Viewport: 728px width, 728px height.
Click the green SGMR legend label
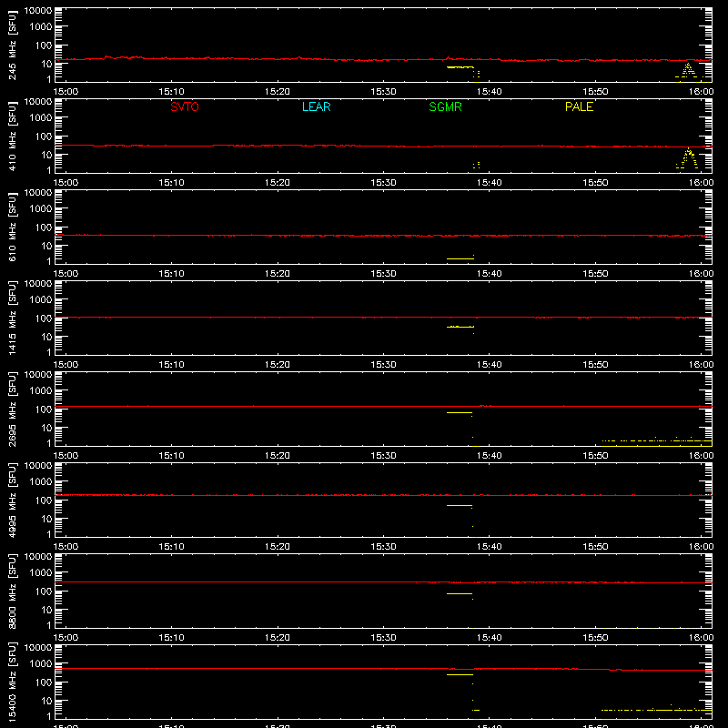pyautogui.click(x=445, y=106)
